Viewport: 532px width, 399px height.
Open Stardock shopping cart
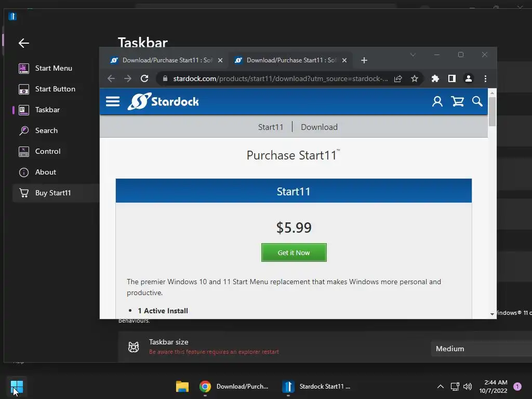tap(457, 101)
